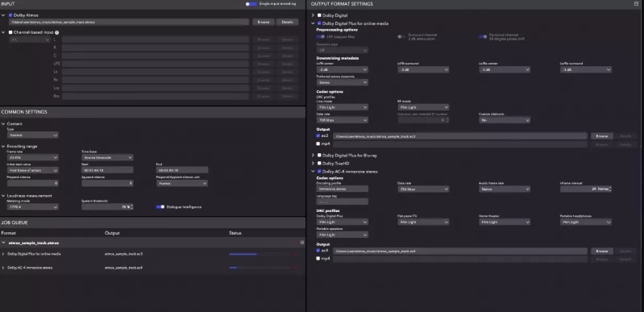The width and height of the screenshot is (644, 312).
Task: Click the collapse icon in Output Format Settings header
Action: 636,4
